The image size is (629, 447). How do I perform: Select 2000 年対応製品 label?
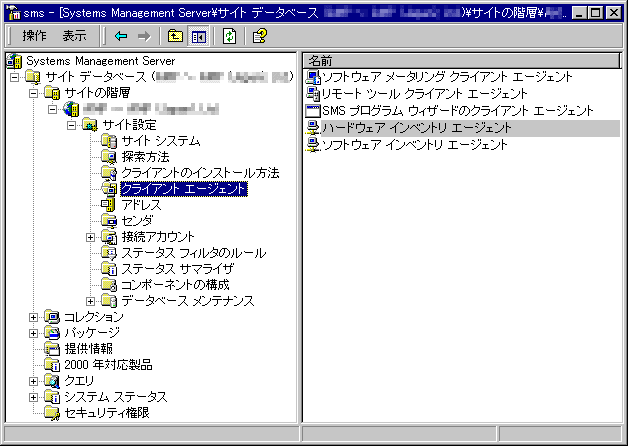pos(108,365)
